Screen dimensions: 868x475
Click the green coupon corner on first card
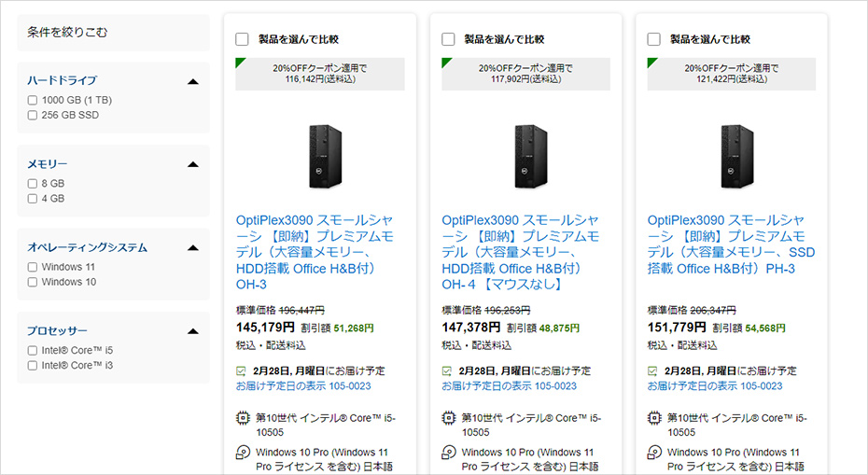pos(240,62)
